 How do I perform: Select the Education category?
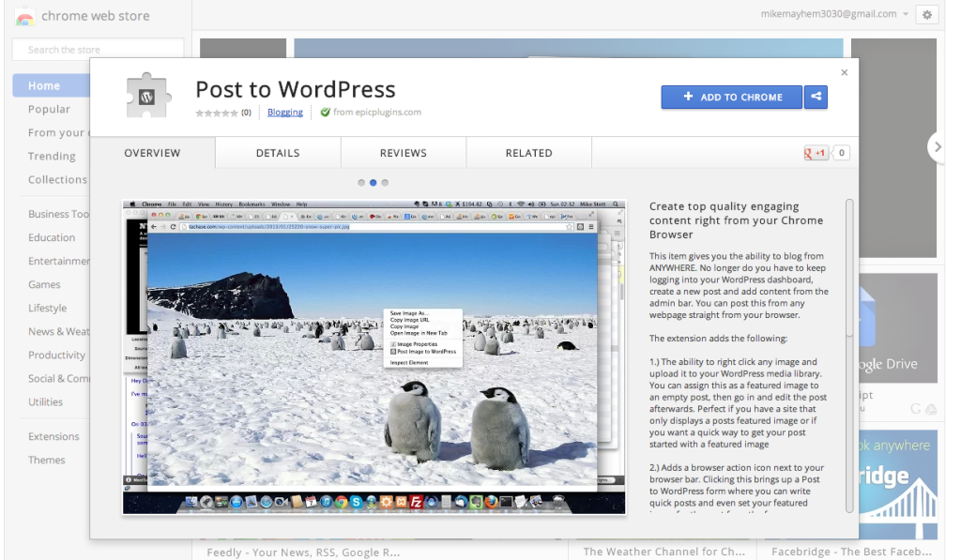52,237
